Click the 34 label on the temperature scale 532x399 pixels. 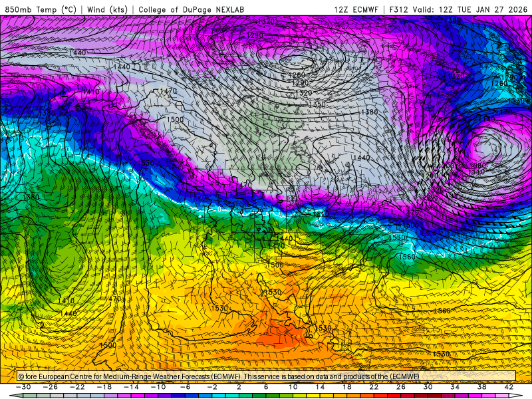455,387
